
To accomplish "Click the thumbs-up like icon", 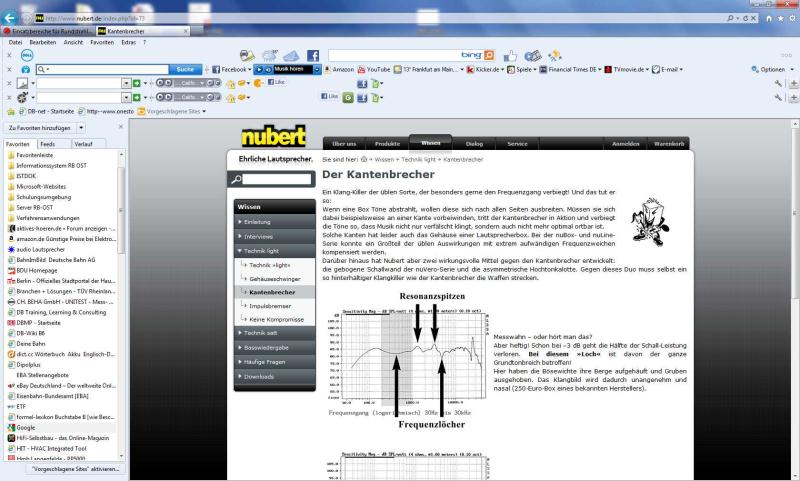I will (510, 55).
